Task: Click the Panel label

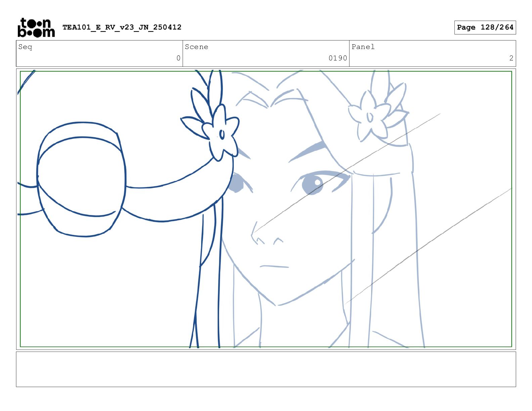Action: [363, 47]
